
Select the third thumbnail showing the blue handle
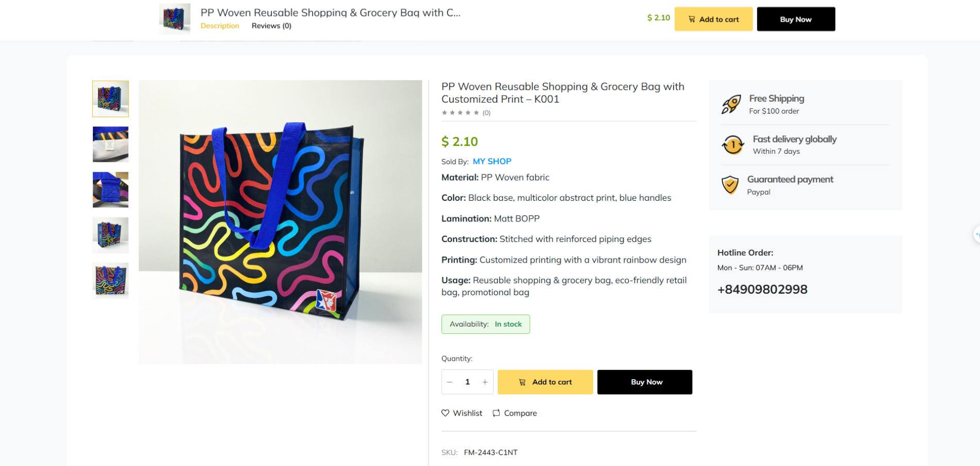pos(110,190)
